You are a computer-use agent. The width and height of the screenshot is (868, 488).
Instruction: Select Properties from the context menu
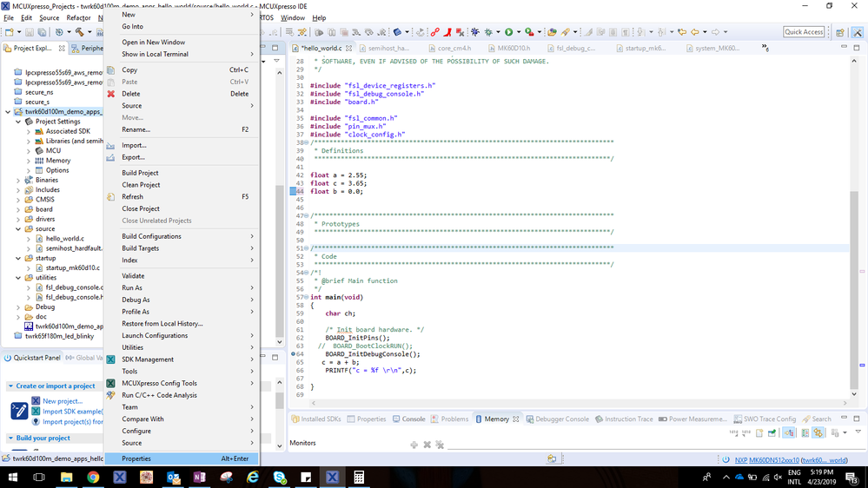[x=136, y=458]
